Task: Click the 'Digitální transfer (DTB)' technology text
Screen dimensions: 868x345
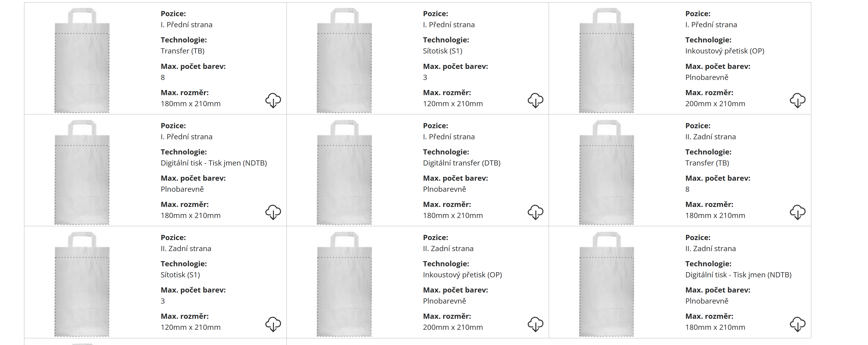Action: click(461, 163)
